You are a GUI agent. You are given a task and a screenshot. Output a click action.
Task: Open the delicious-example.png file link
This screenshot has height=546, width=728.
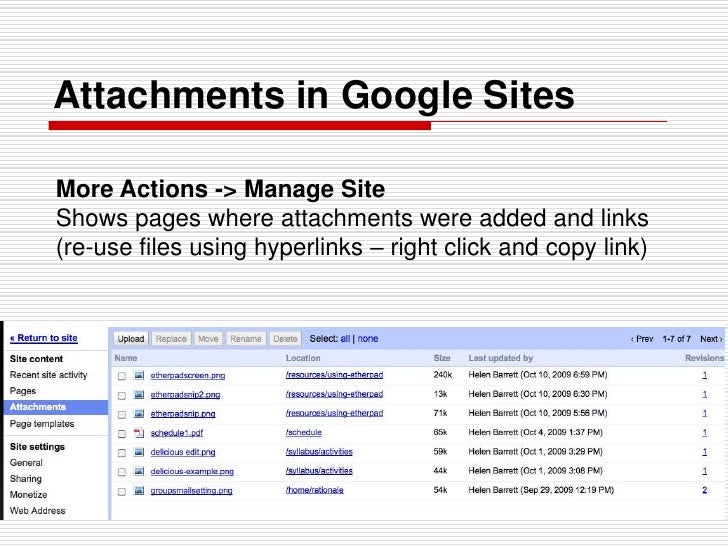click(192, 471)
